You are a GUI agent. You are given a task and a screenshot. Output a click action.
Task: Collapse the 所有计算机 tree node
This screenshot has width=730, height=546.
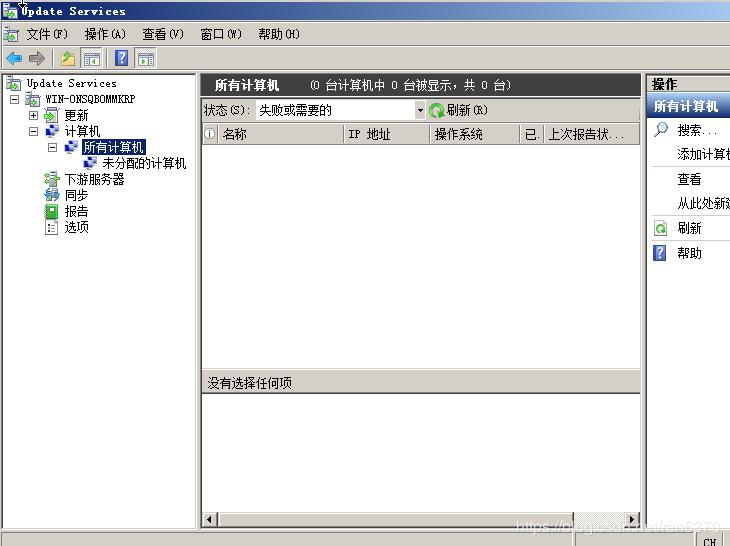53,147
